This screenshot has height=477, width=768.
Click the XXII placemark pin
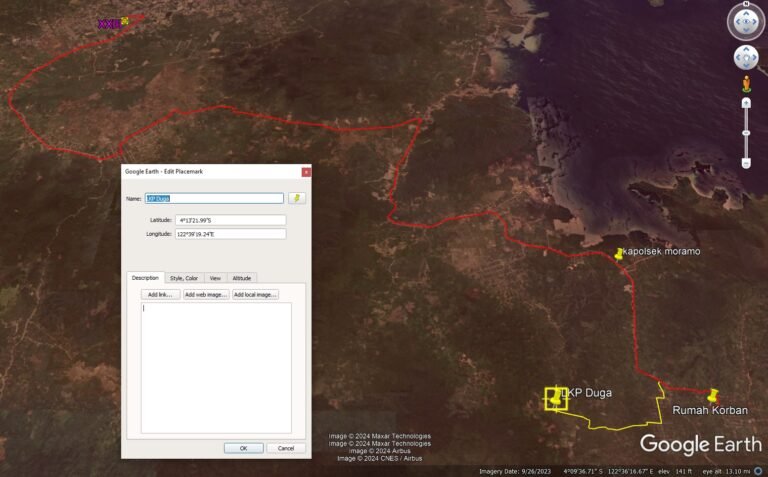[x=125, y=21]
